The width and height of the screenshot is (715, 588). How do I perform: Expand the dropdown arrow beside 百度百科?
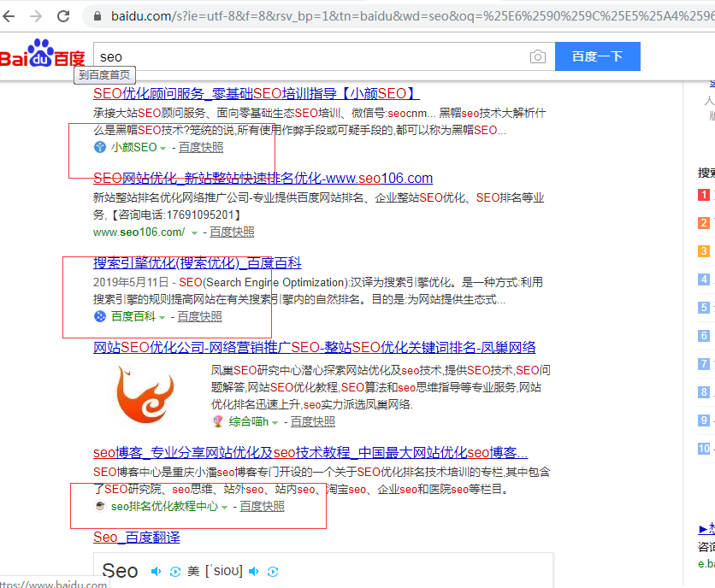click(162, 317)
